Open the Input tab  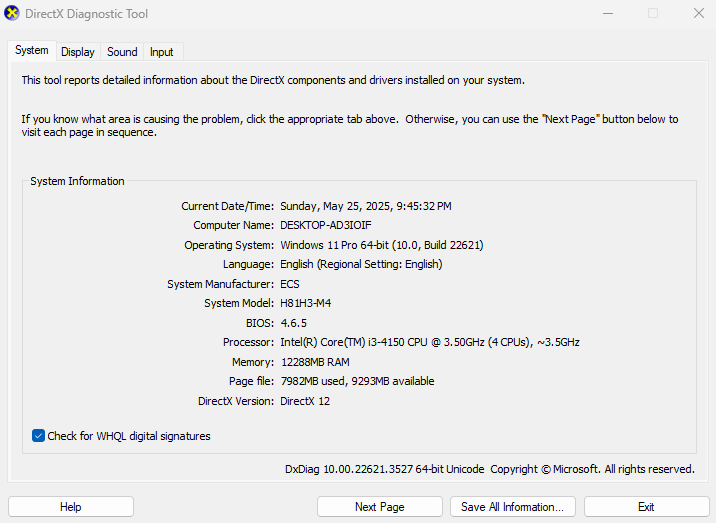point(162,52)
